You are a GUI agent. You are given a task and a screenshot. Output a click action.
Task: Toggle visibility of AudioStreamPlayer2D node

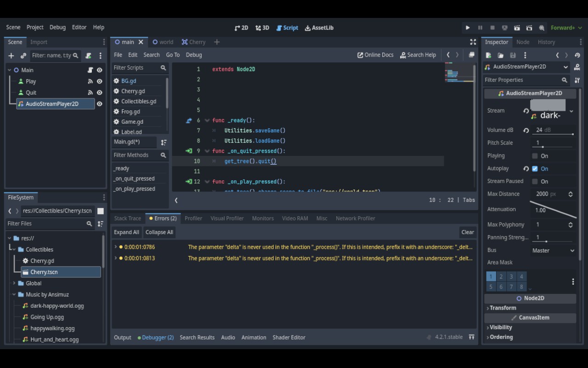(x=99, y=104)
